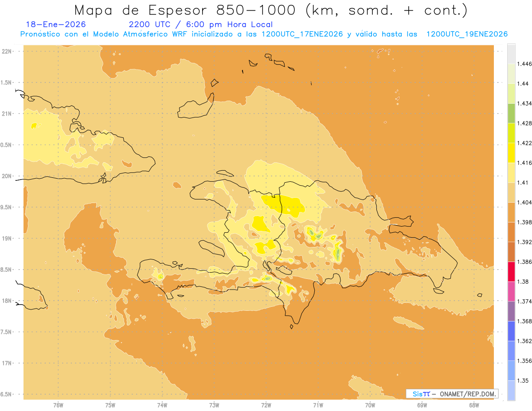Click the legend value "1.416"
Image resolution: width=532 pixels, height=411 pixels.
[525, 163]
